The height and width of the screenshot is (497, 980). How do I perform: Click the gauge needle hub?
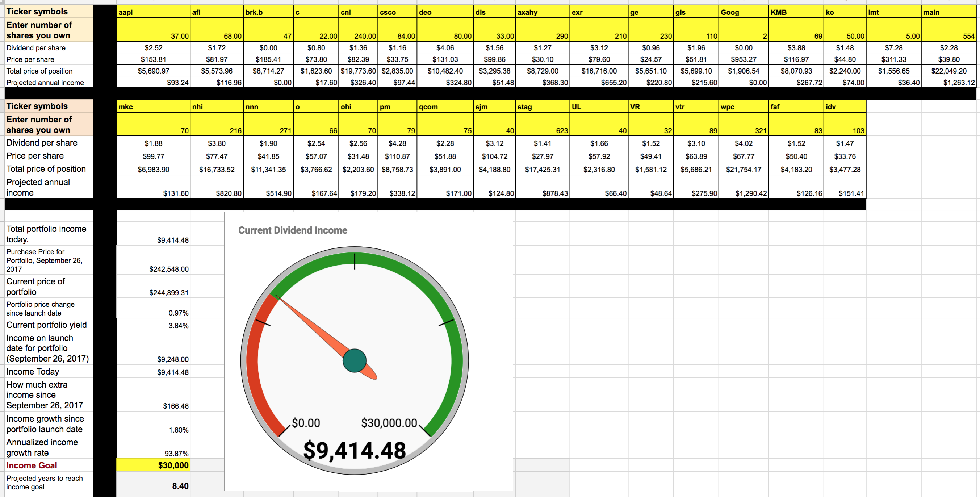coord(354,360)
